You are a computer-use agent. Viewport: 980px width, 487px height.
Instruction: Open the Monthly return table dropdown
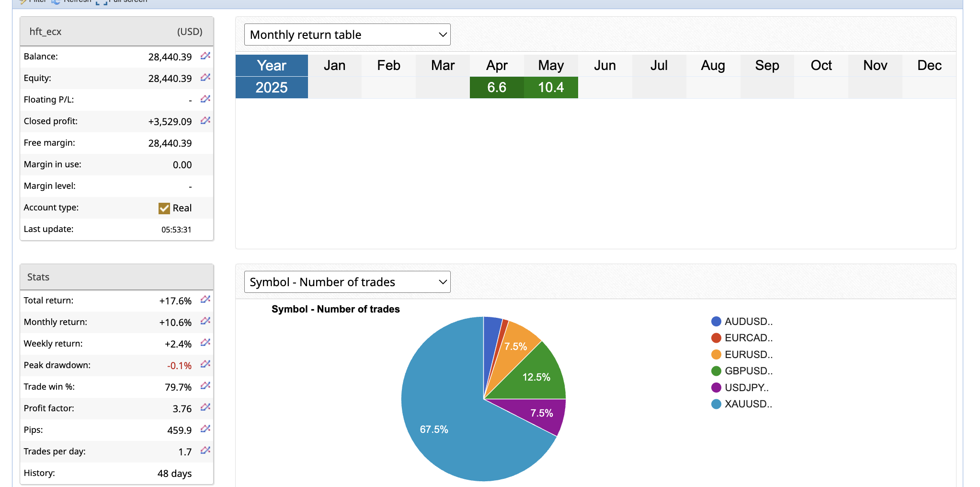[347, 35]
